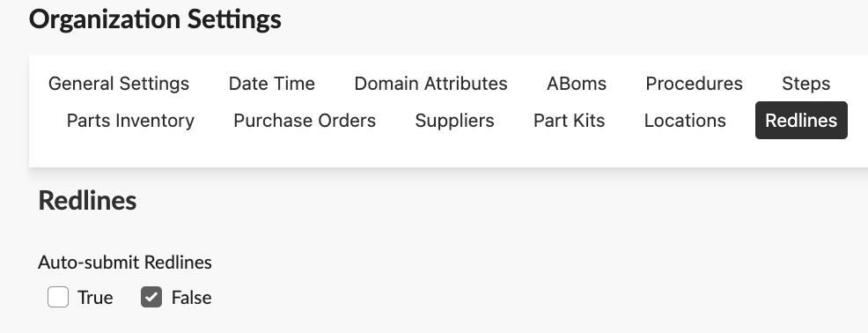
Task: Uncheck the False checkbox for Auto-submit Redlines
Action: (151, 297)
